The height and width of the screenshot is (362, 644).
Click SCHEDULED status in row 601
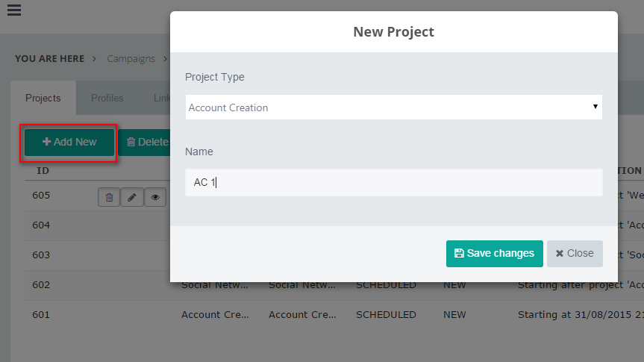(386, 315)
